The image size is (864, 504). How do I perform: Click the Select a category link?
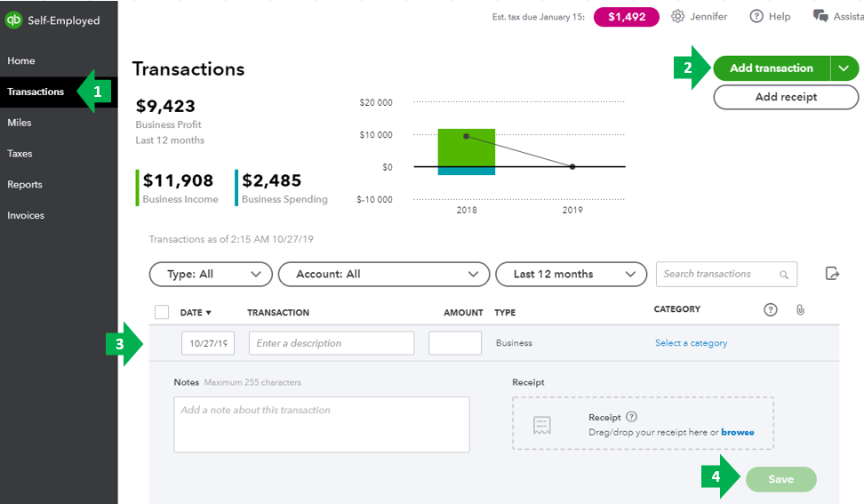click(x=691, y=343)
